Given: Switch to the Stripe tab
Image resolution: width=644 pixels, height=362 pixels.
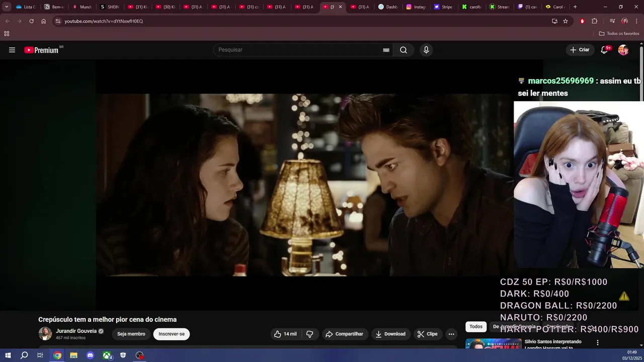Looking at the screenshot, I should coord(444,7).
